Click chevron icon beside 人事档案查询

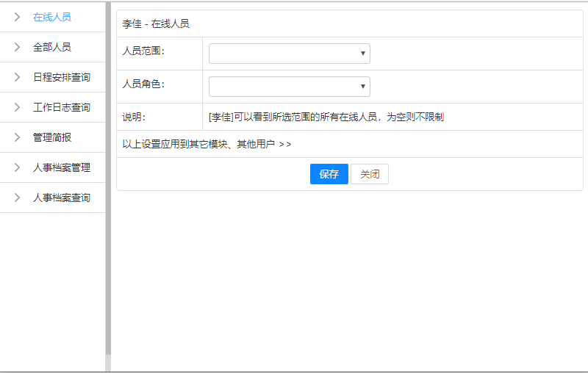pyautogui.click(x=17, y=198)
